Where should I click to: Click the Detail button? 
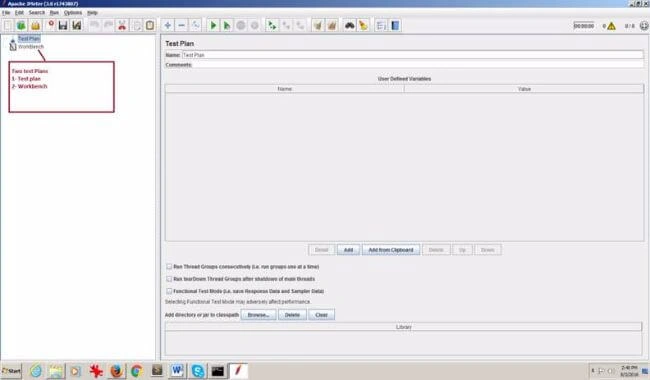coord(321,250)
